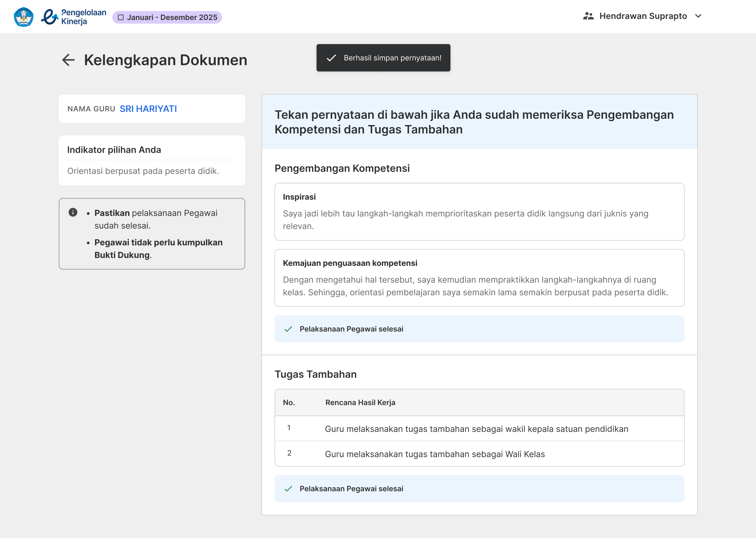Select table row 2 Wali Kelas

[479, 454]
